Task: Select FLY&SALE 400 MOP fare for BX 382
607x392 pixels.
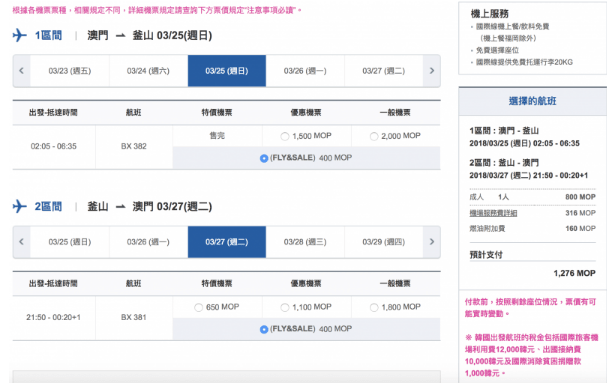Action: pos(264,158)
